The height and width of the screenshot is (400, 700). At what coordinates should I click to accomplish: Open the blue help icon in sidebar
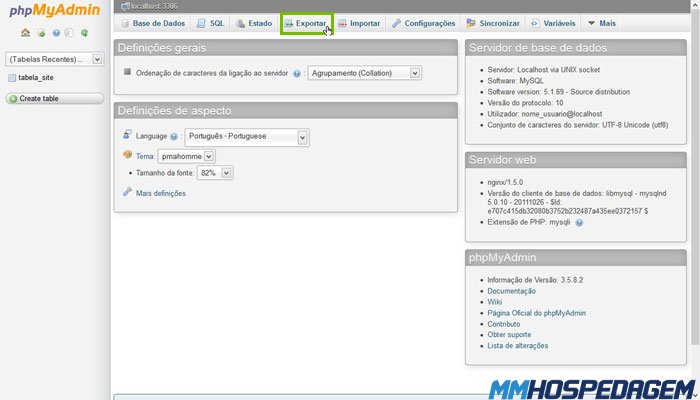pos(56,33)
